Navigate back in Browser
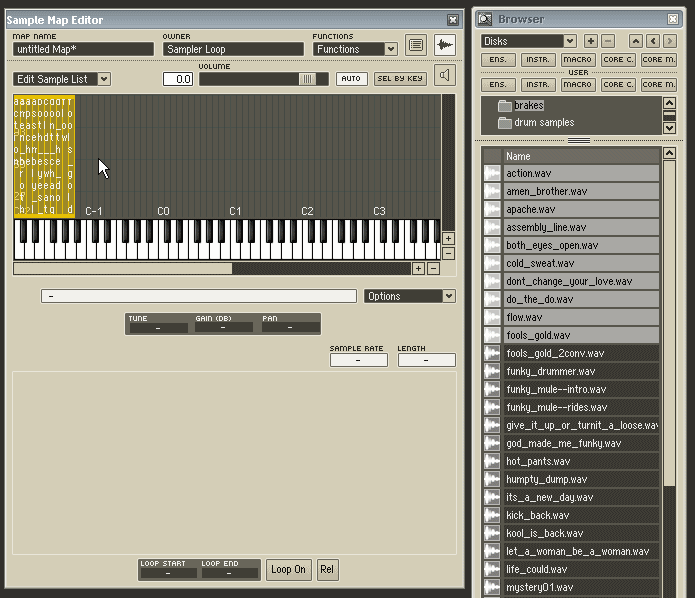695x598 pixels. click(653, 41)
